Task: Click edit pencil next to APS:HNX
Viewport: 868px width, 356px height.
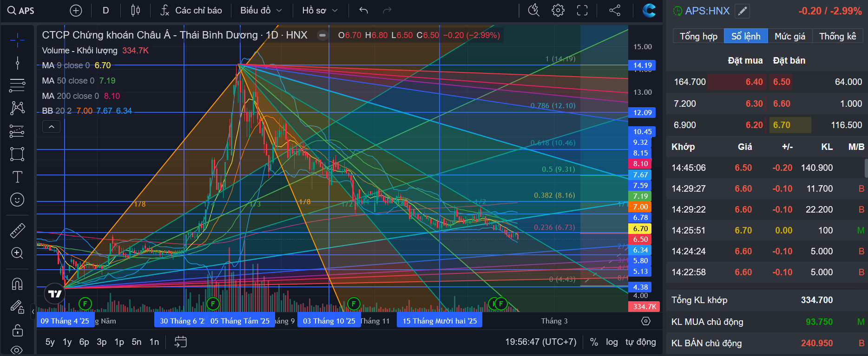Action: 743,11
